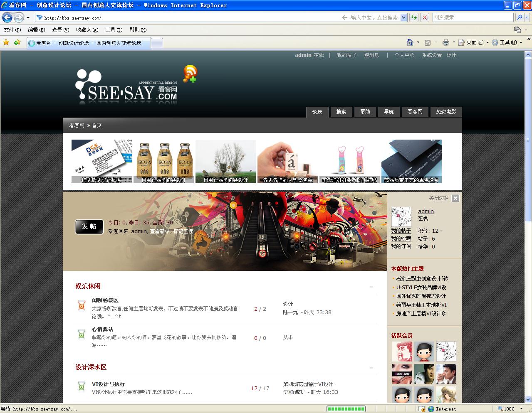532x413 pixels.
Task: Click the page loading progress bar
Action: [x=346, y=409]
